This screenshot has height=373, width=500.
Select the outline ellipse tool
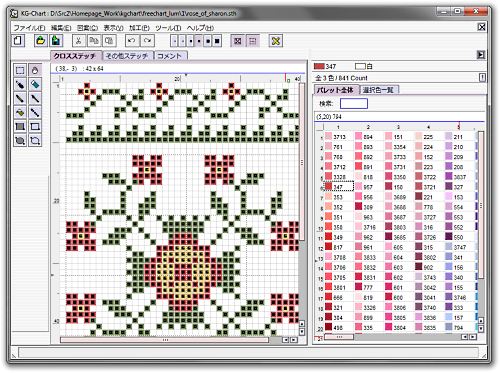coord(35,140)
